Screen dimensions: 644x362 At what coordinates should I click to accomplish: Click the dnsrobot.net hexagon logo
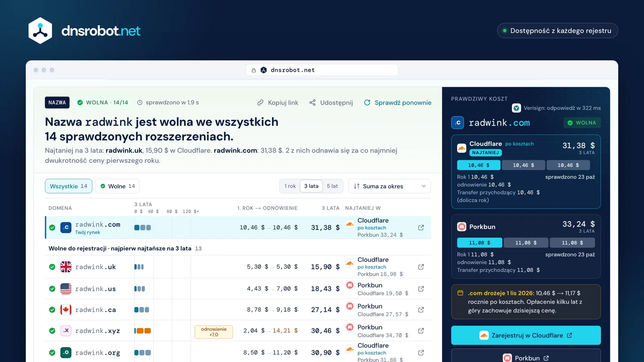(40, 31)
